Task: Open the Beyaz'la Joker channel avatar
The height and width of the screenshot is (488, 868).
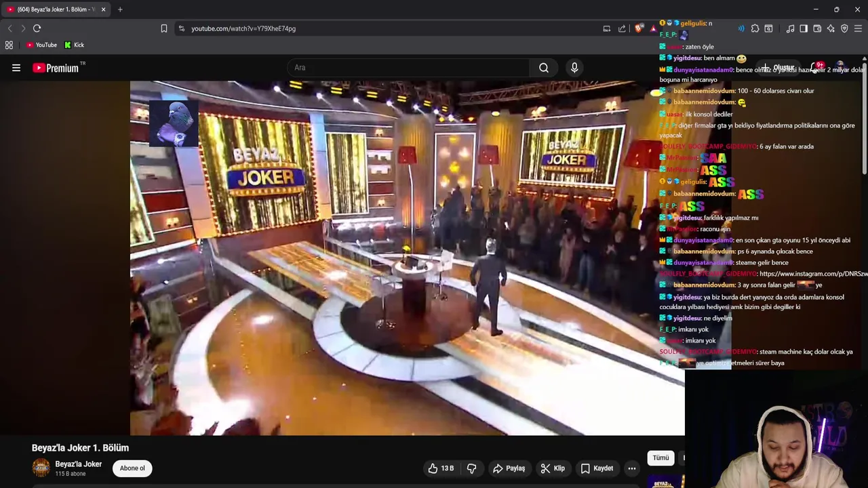Action: pyautogui.click(x=41, y=468)
